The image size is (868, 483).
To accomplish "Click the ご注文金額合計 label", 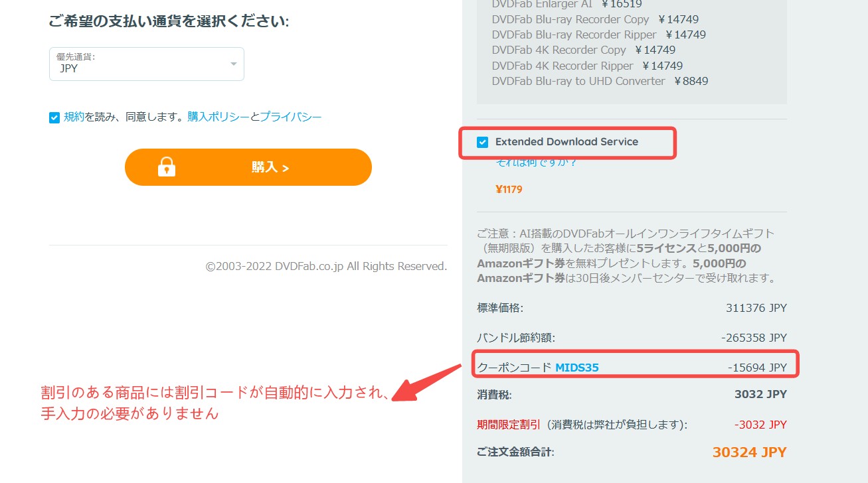I will (515, 452).
